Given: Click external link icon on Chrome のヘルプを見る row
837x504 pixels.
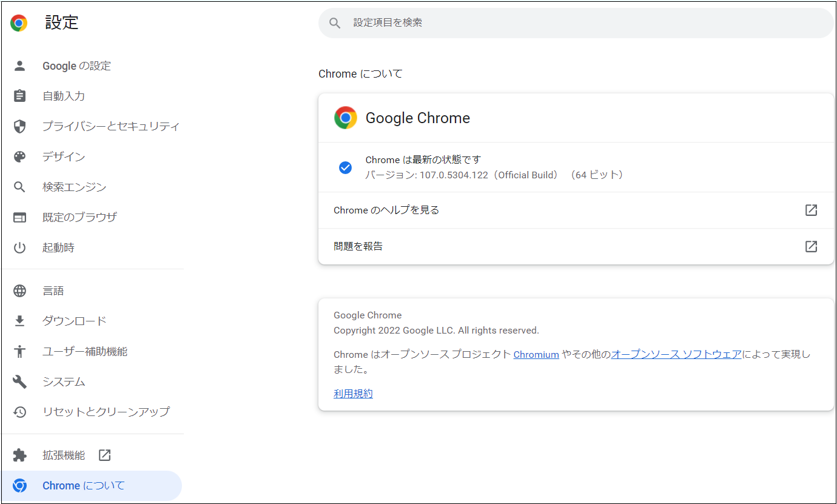Looking at the screenshot, I should pos(811,210).
